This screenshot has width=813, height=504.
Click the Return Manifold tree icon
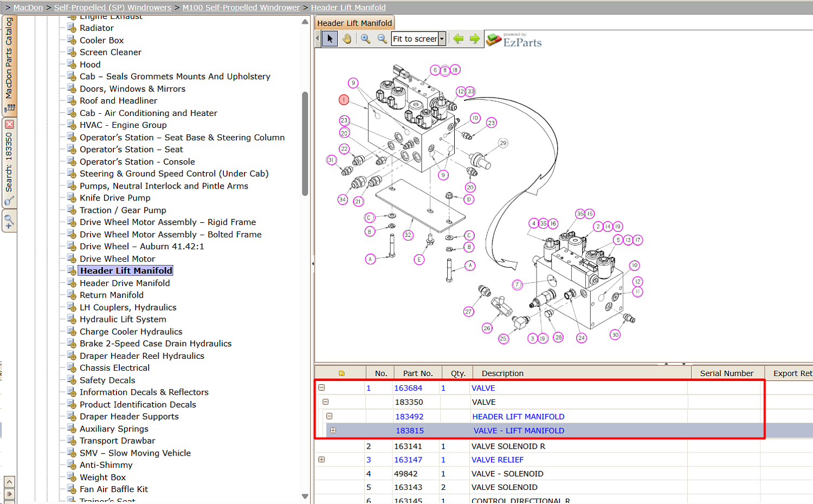[x=72, y=295]
